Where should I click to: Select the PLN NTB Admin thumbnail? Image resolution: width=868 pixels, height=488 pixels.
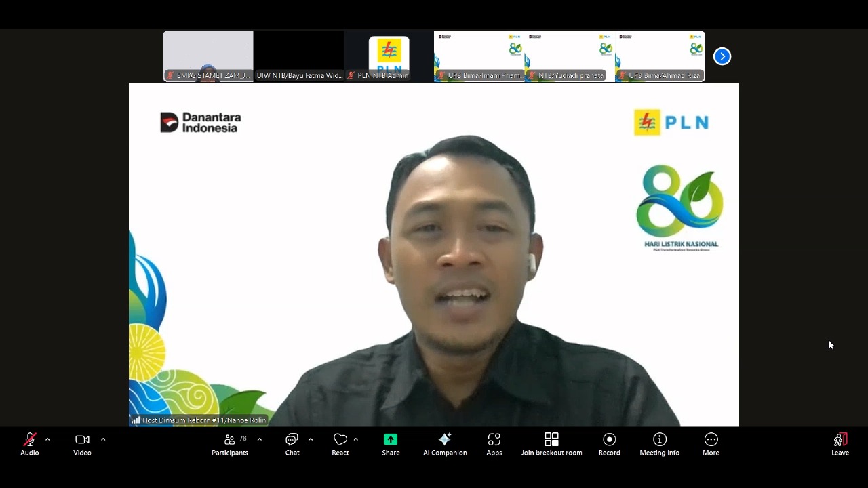pyautogui.click(x=389, y=56)
